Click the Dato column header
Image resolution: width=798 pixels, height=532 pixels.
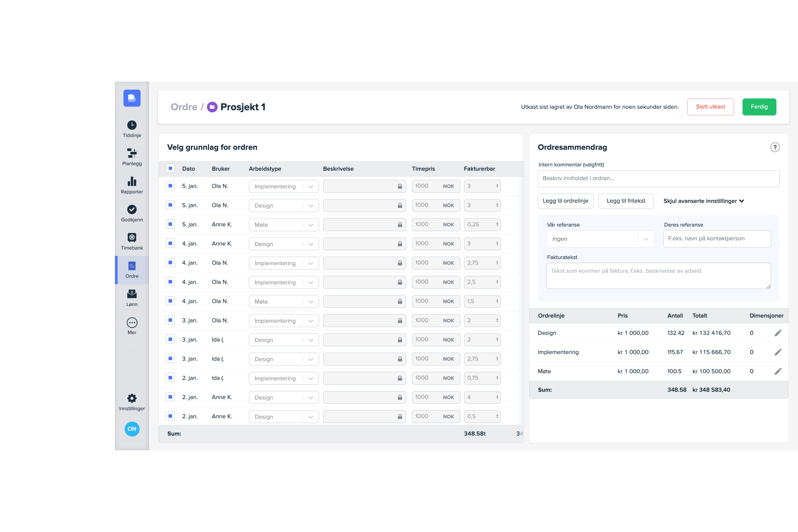pos(188,169)
